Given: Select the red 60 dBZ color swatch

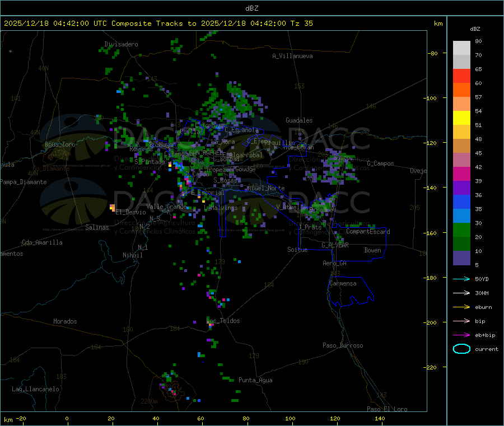Looking at the screenshot, I should click(x=461, y=76).
